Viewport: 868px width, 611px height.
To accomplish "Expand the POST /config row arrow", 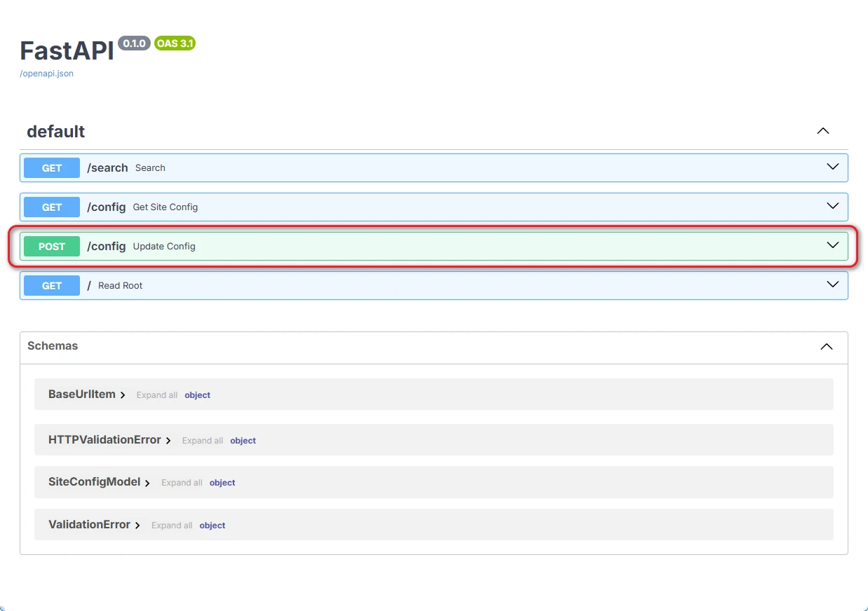I will (832, 246).
